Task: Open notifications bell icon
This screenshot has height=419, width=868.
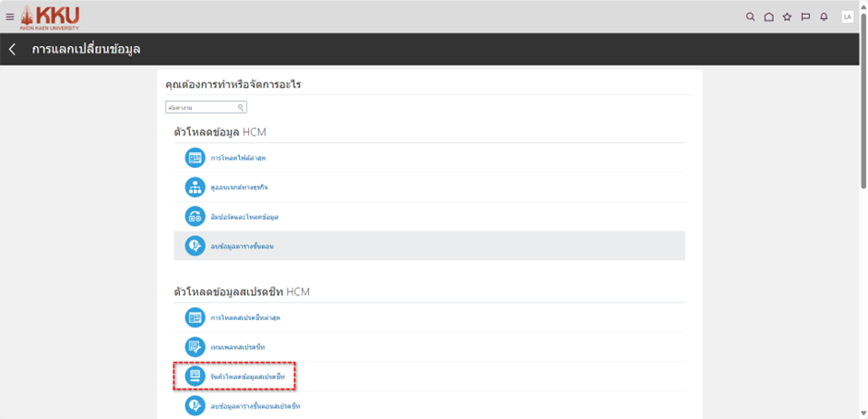Action: [x=824, y=17]
